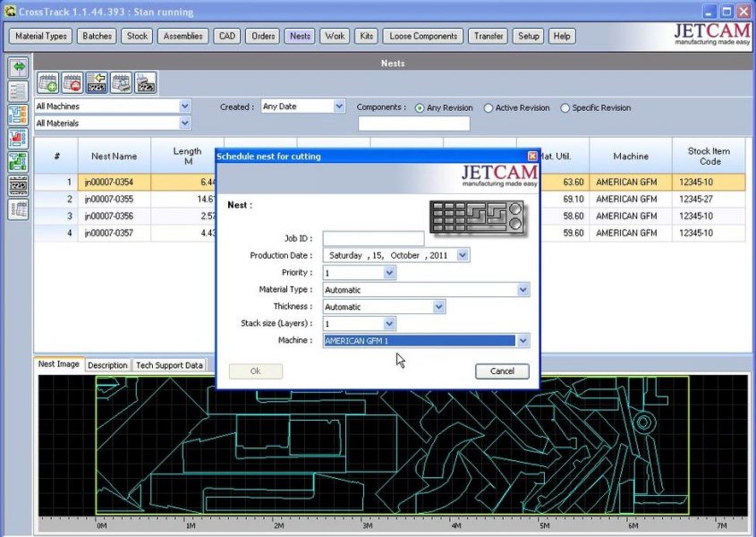Expand the Thickness dropdown
The width and height of the screenshot is (756, 537).
coord(438,307)
